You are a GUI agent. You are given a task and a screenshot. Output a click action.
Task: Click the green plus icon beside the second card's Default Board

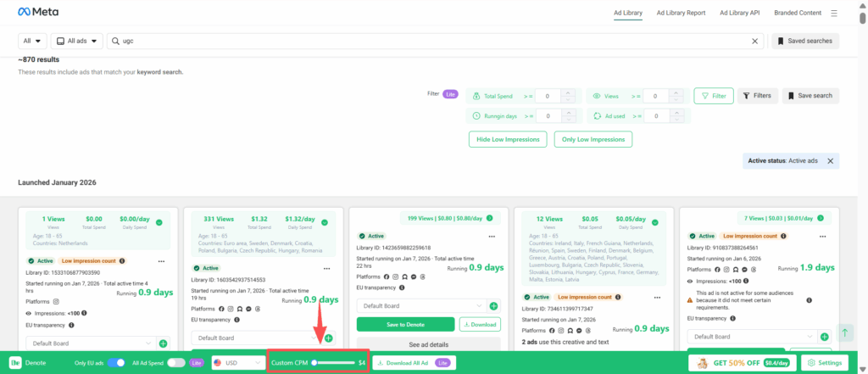(x=328, y=338)
